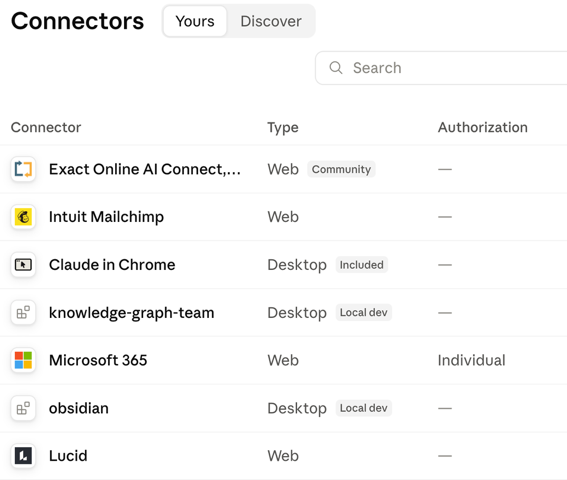Click the obsidian connector icon
The height and width of the screenshot is (480, 567).
[x=23, y=408]
